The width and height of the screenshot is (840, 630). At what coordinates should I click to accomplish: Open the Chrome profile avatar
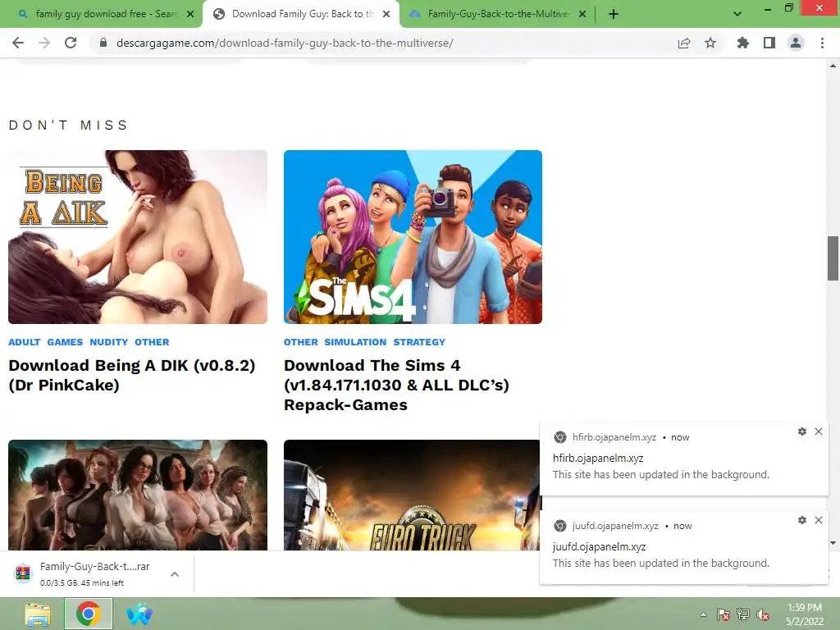click(x=796, y=43)
